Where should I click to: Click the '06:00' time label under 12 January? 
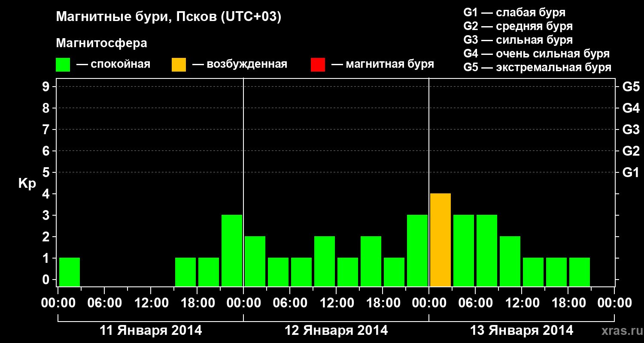pyautogui.click(x=290, y=303)
